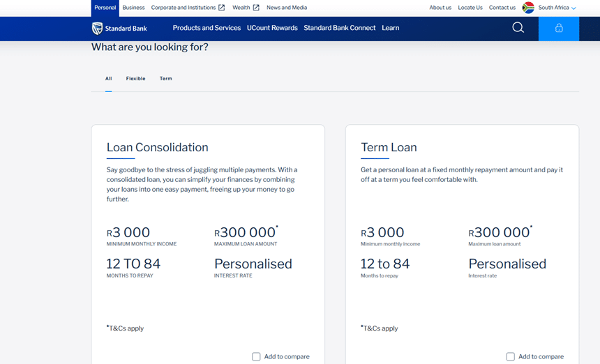Viewport: 600px width, 364px height.
Task: Tick Add to compare for Loan Consolidation
Action: tap(256, 356)
